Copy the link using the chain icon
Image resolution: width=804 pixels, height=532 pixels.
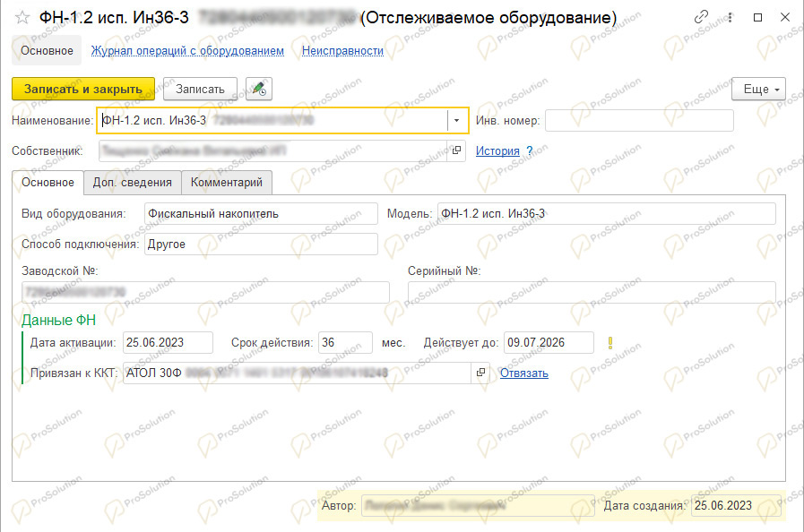[x=701, y=17]
